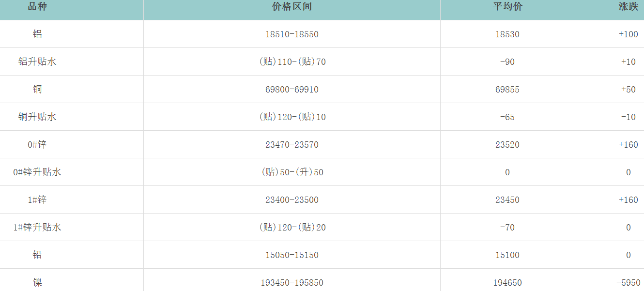Click copper price range 69800-69910

[291, 90]
